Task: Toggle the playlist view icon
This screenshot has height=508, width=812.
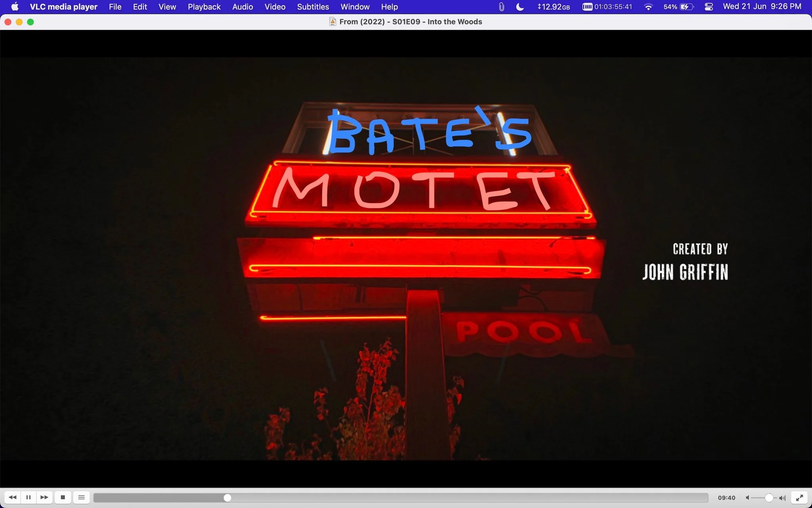Action: click(81, 497)
